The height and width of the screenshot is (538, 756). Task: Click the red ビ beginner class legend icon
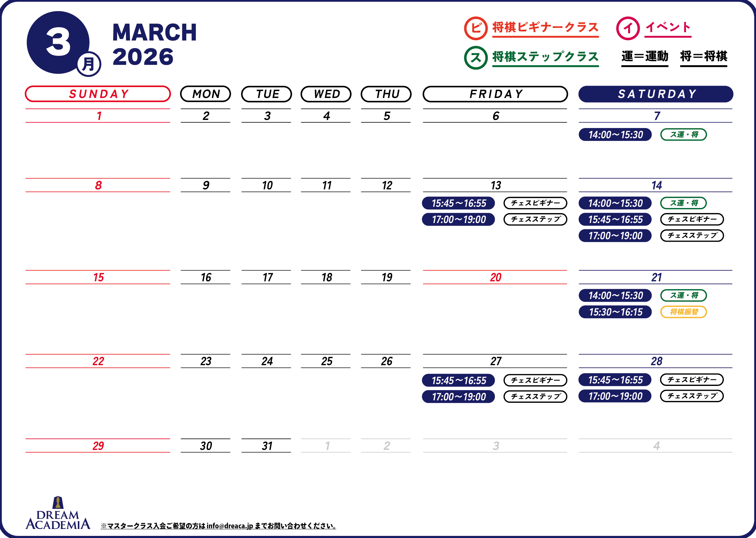pyautogui.click(x=476, y=28)
